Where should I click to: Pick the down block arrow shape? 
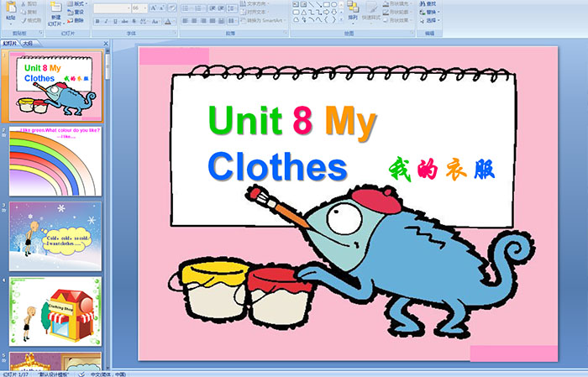point(333,12)
